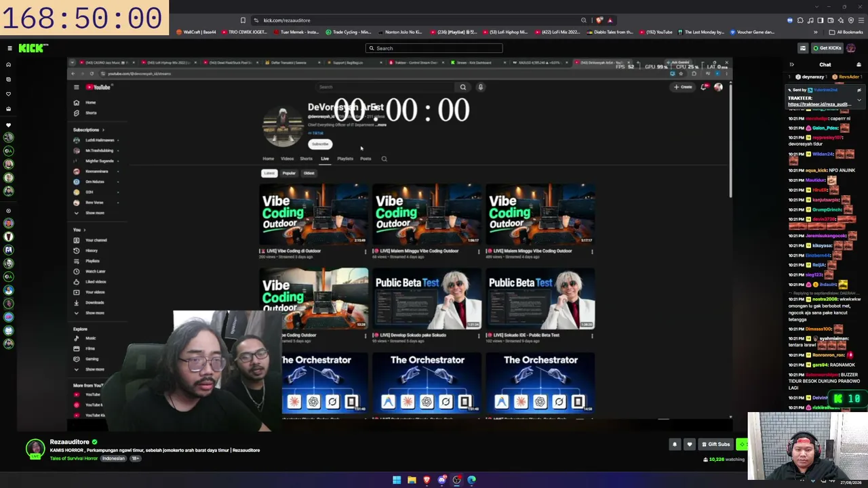
Task: Search within the channel using the magnifier
Action: tap(384, 159)
